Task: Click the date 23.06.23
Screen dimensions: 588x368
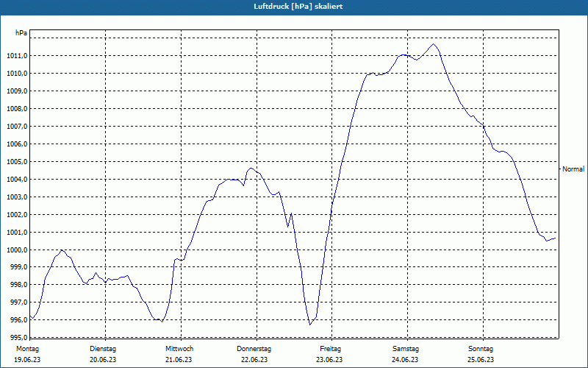Action: [x=329, y=360]
